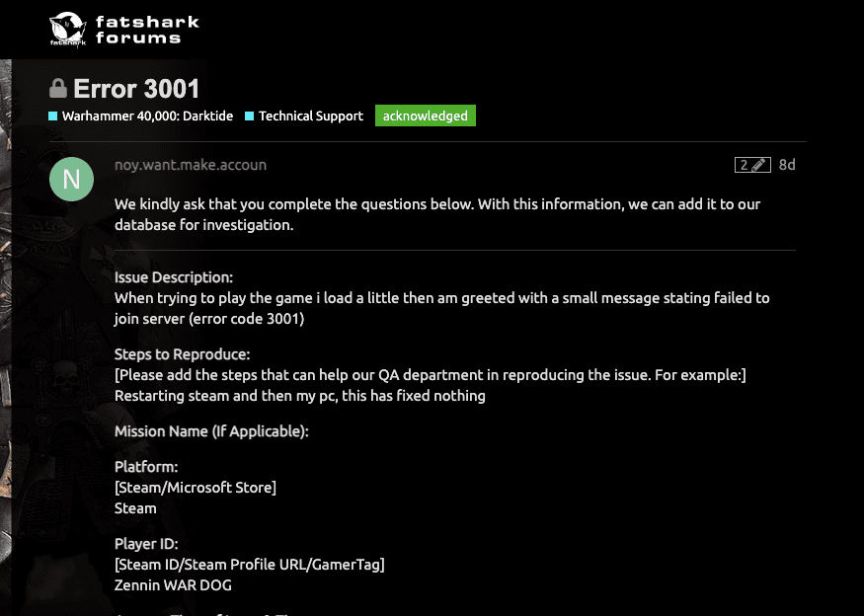
Task: Open user avatar N profile
Action: coord(72,179)
